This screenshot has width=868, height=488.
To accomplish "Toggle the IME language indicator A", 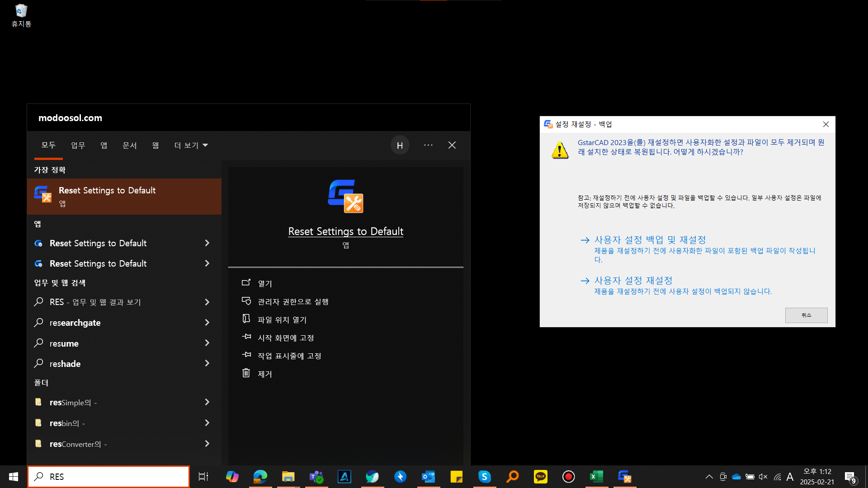I will pyautogui.click(x=790, y=477).
